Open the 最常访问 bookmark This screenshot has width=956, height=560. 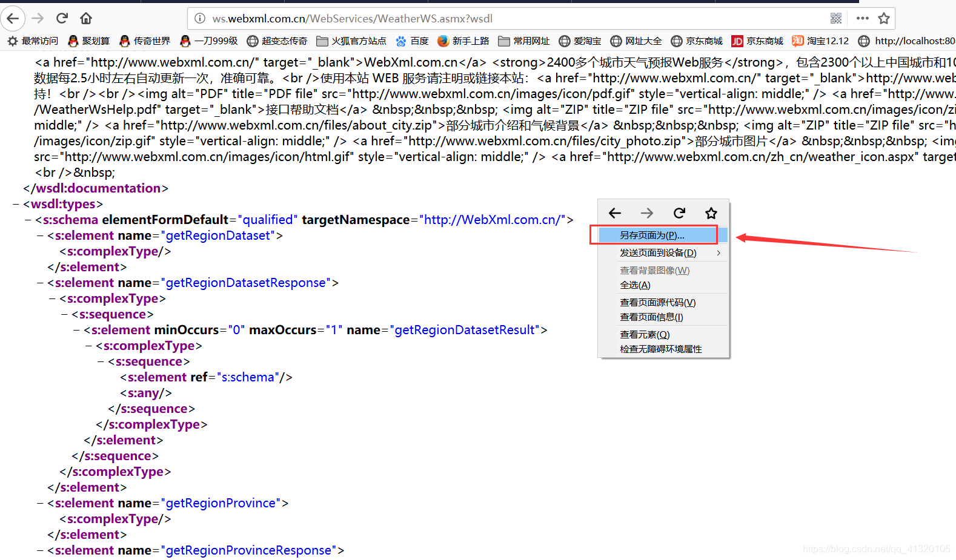pos(33,41)
